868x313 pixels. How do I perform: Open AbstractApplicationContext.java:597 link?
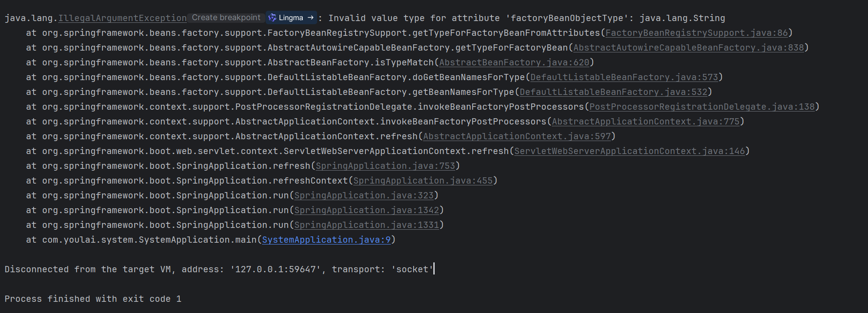coord(517,137)
